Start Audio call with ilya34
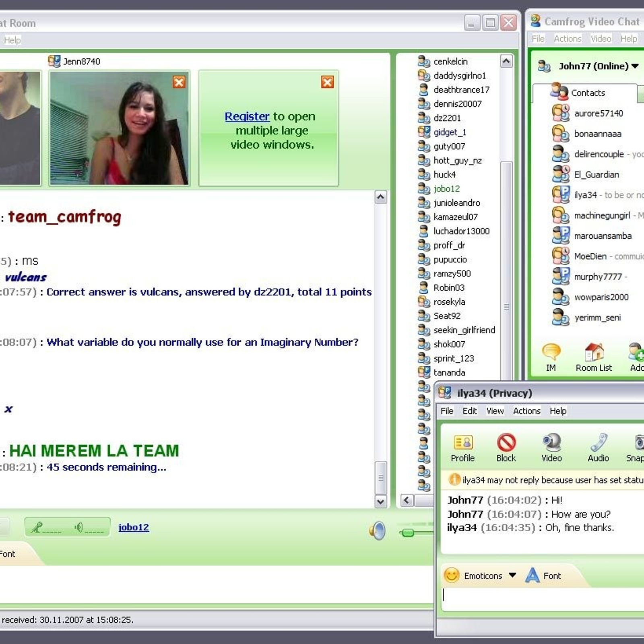This screenshot has width=644, height=644. [x=598, y=448]
